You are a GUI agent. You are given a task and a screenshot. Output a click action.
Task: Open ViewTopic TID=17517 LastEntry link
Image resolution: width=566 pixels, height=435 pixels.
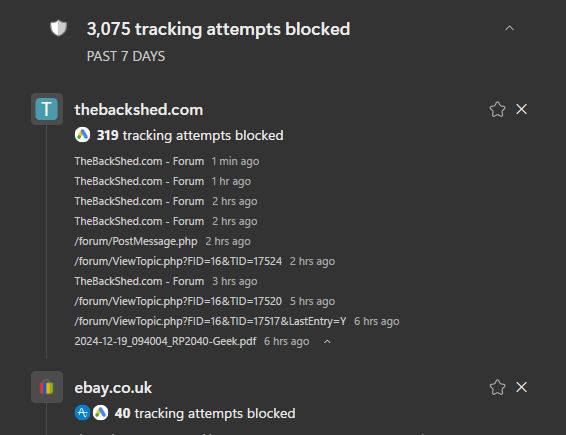coord(210,321)
